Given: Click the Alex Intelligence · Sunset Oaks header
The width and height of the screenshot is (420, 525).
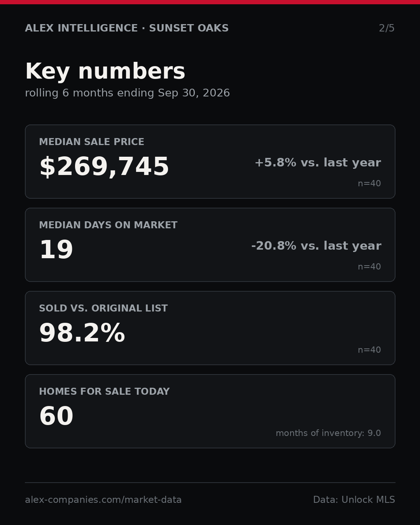Looking at the screenshot, I should [127, 28].
